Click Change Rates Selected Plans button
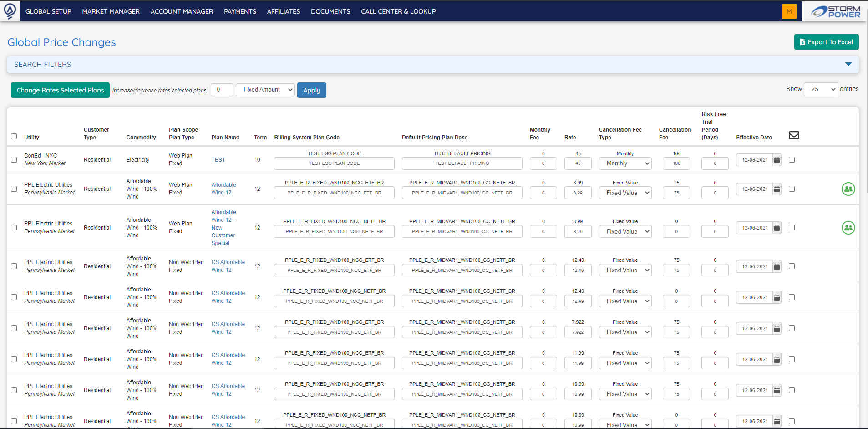Screen dimensions: 868x429 tap(60, 90)
